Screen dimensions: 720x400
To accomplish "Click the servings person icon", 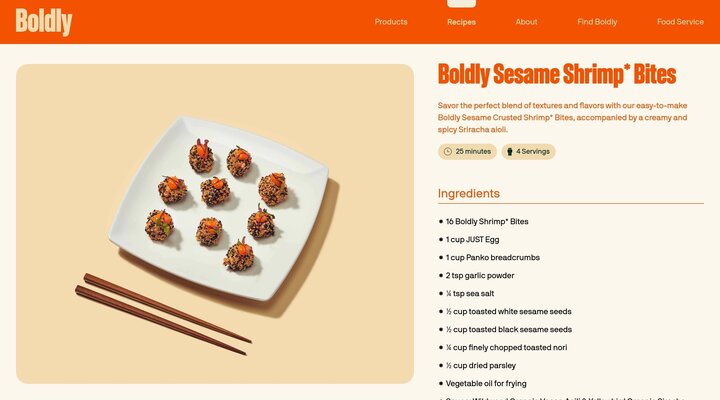I will tap(510, 152).
